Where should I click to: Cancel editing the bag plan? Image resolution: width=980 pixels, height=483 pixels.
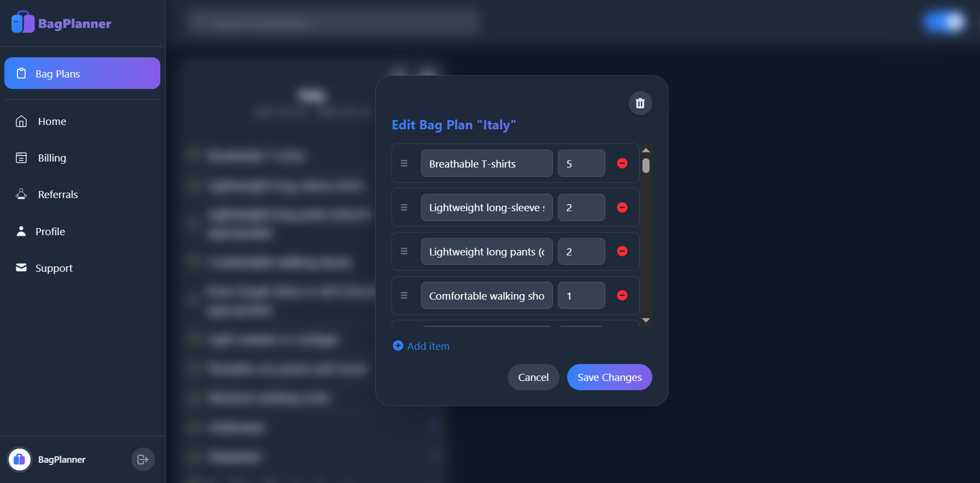[533, 377]
